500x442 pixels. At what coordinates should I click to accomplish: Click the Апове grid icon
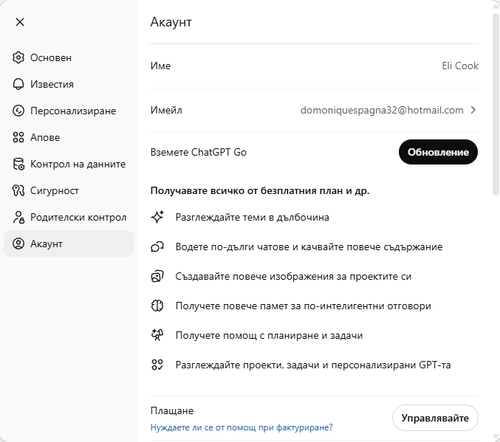pyautogui.click(x=18, y=137)
